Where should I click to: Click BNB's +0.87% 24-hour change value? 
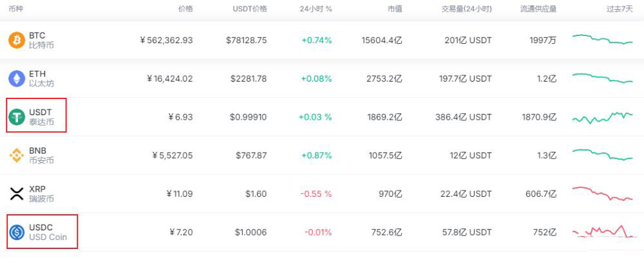tap(316, 156)
